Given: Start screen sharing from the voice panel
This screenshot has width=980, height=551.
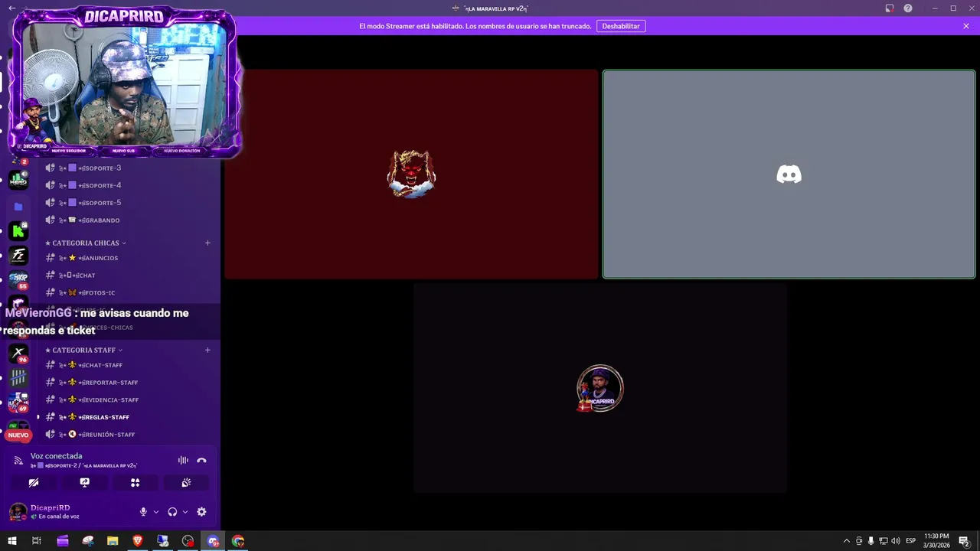Looking at the screenshot, I should click(x=84, y=483).
